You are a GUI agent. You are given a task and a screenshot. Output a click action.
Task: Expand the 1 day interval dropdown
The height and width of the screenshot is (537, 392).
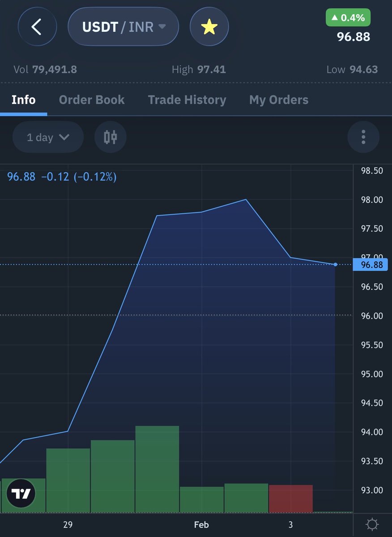coord(48,137)
